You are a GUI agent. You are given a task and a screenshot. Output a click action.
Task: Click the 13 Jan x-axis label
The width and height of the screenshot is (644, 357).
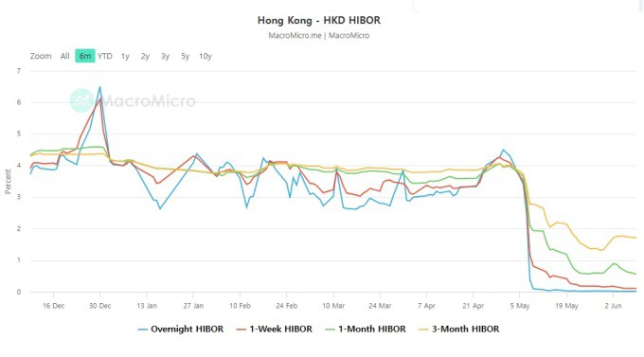(x=147, y=306)
